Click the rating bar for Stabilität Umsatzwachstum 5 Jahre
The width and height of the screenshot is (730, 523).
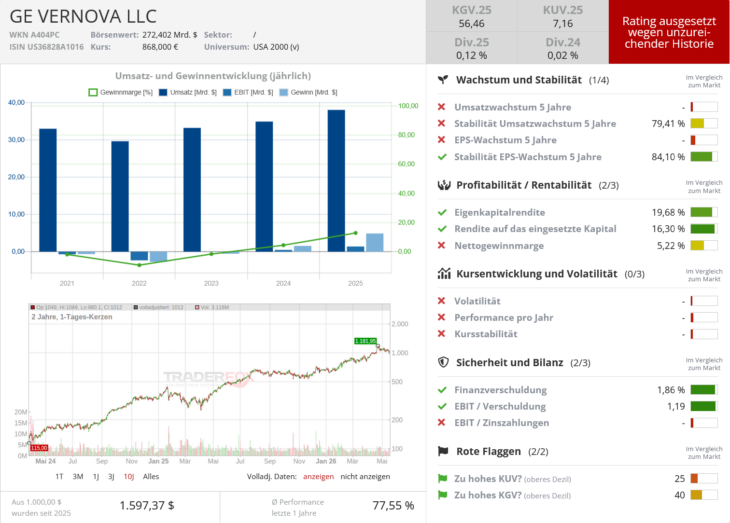703,123
